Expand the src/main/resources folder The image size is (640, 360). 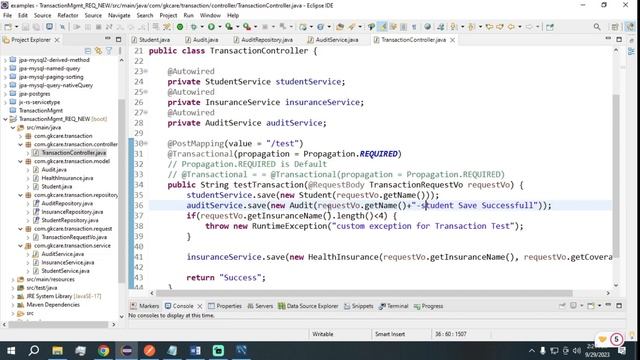pyautogui.click(x=13, y=280)
